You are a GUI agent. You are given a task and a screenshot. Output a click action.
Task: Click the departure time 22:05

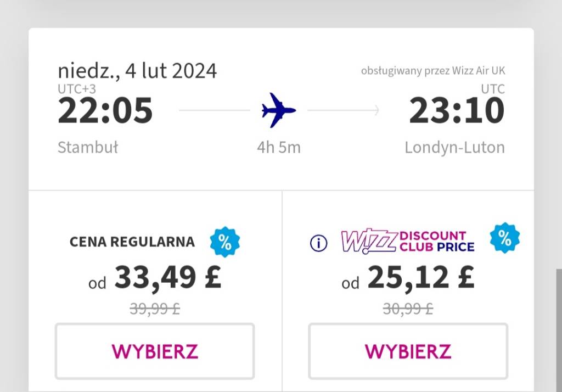coord(105,110)
